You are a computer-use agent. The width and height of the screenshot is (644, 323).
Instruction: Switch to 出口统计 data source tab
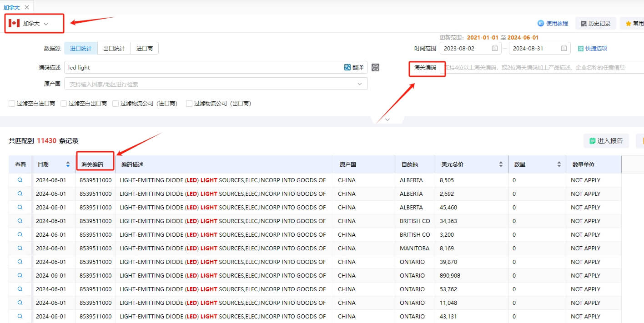tap(114, 48)
